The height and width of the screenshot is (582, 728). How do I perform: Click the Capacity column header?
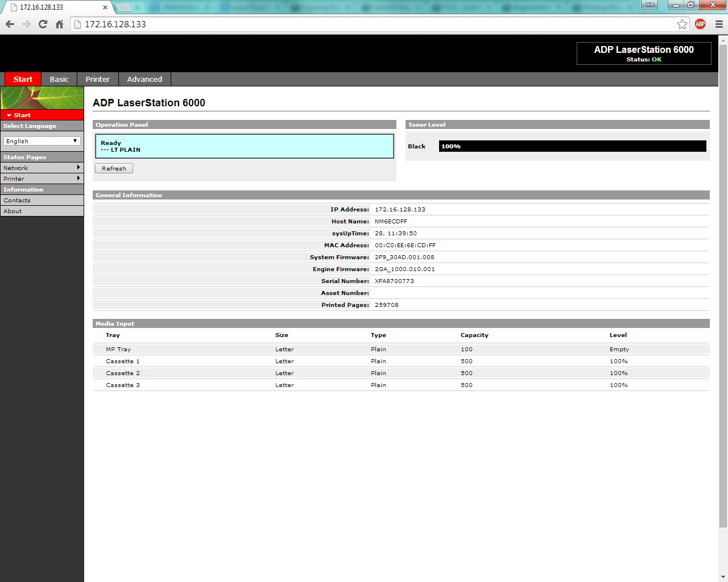tap(474, 335)
